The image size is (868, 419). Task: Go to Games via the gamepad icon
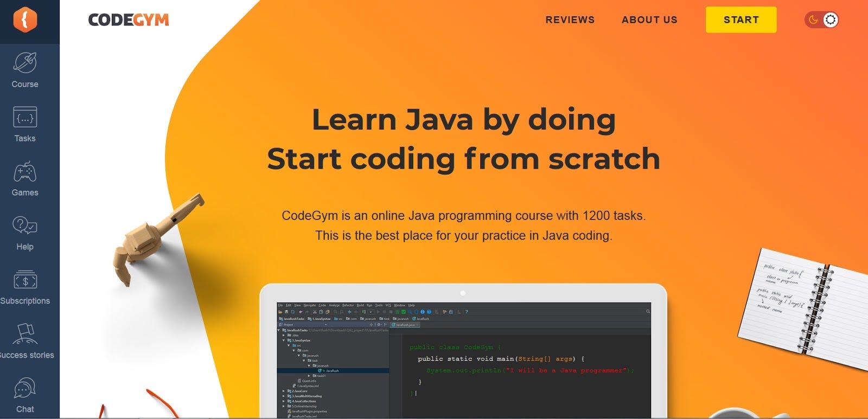[25, 179]
